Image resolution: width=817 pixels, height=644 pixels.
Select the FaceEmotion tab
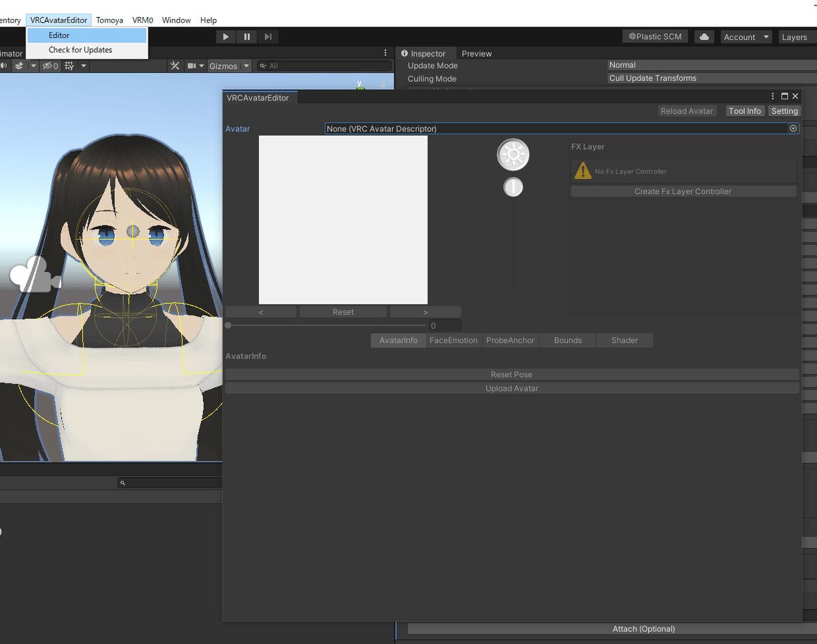pyautogui.click(x=453, y=340)
